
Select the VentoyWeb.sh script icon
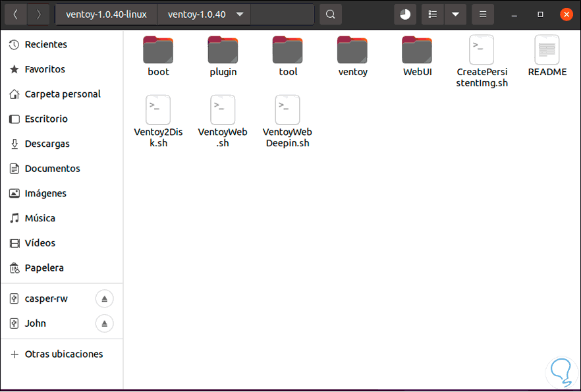pyautogui.click(x=223, y=110)
